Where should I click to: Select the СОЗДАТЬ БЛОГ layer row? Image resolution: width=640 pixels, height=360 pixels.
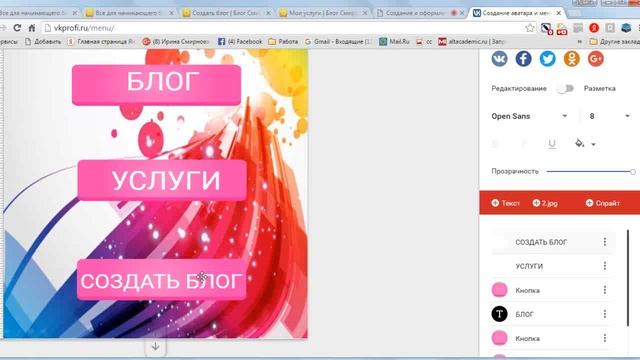pos(552,242)
